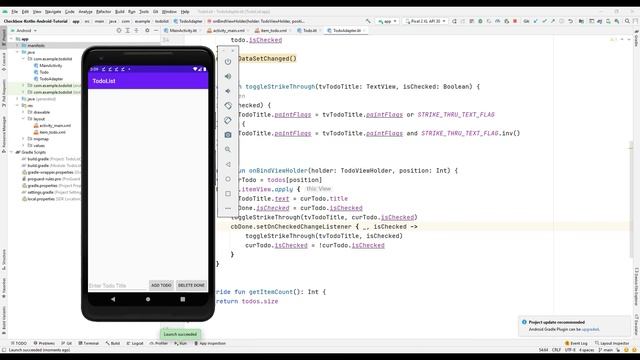This screenshot has width=640, height=360.
Task: Switch to Todo.kt editor tab
Action: (308, 31)
